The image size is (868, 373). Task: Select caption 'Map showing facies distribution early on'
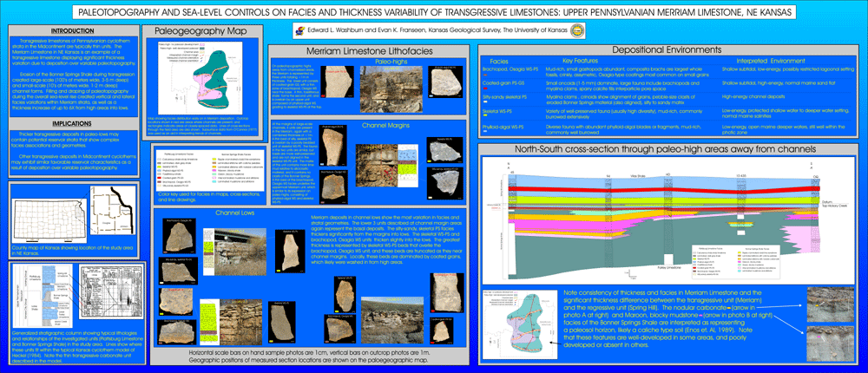pyautogui.click(x=202, y=128)
